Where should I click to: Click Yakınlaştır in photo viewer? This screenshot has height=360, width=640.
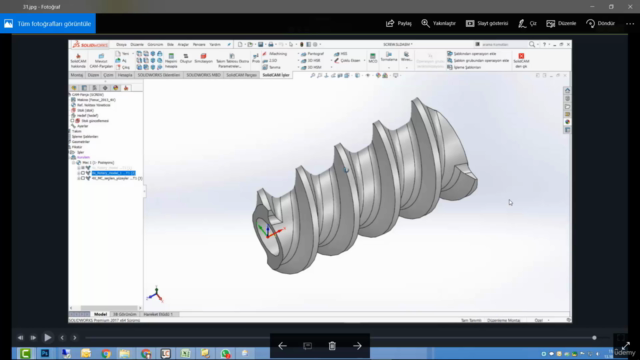tap(438, 23)
